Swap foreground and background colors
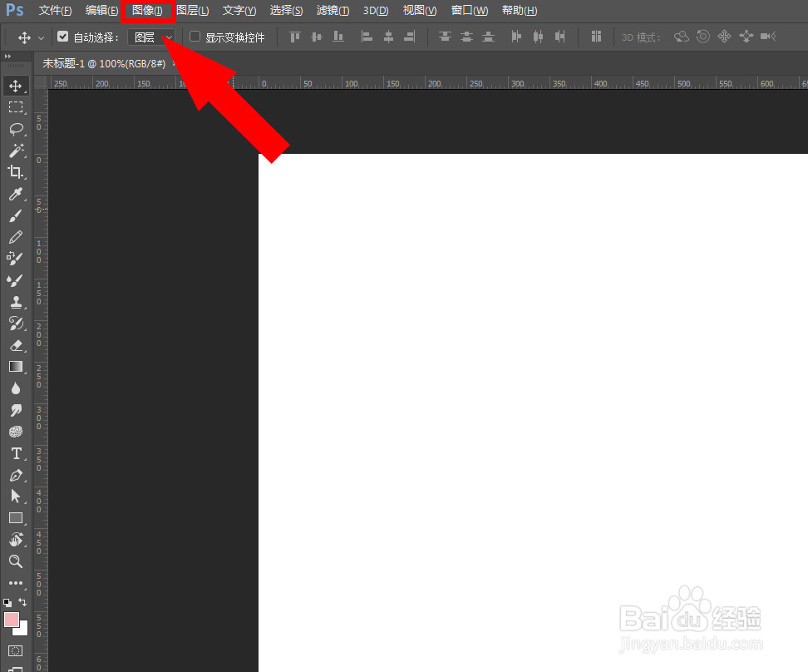Viewport: 808px width, 672px height. [x=22, y=602]
